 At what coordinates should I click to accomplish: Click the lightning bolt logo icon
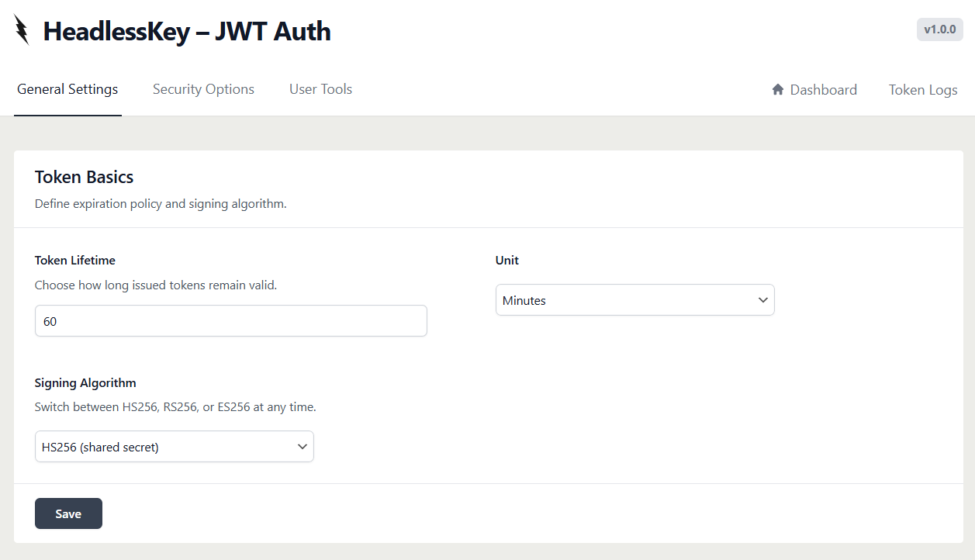click(22, 30)
